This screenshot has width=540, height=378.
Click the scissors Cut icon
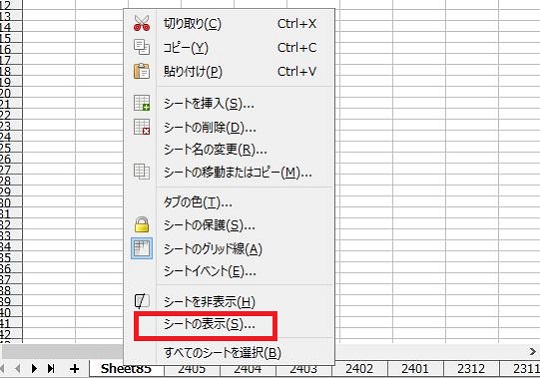click(x=142, y=23)
